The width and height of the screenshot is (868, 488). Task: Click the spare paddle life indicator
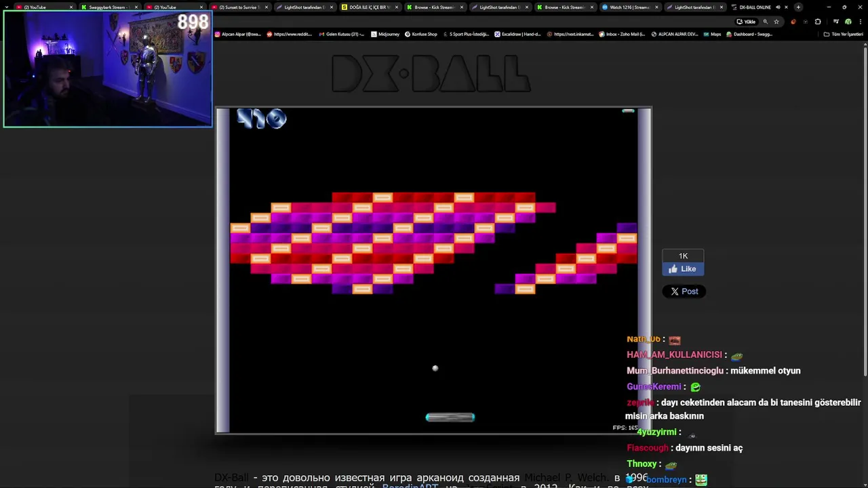tap(628, 111)
